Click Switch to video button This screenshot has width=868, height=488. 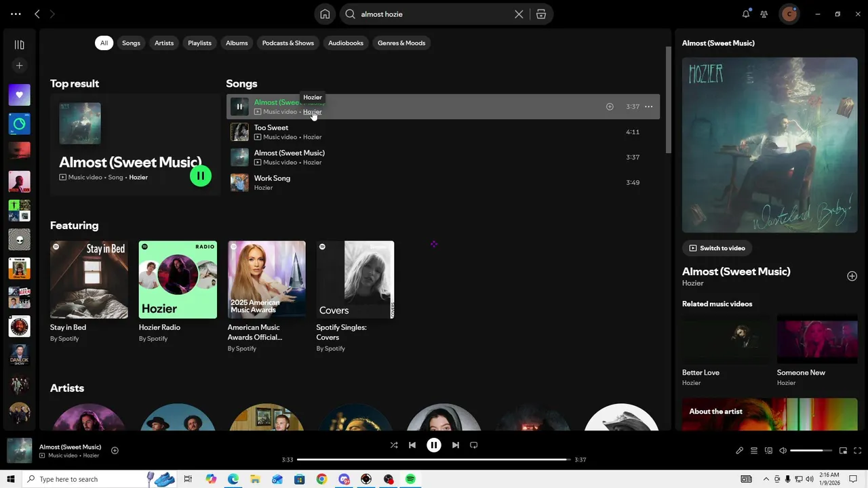click(717, 248)
